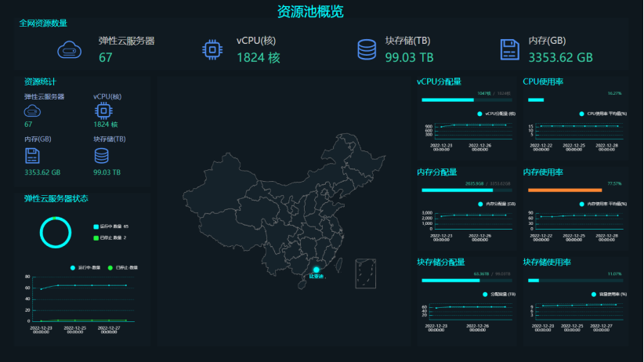Toggle the 运行中-数量 line chart legend
This screenshot has height=362, width=644.
pyautogui.click(x=85, y=268)
